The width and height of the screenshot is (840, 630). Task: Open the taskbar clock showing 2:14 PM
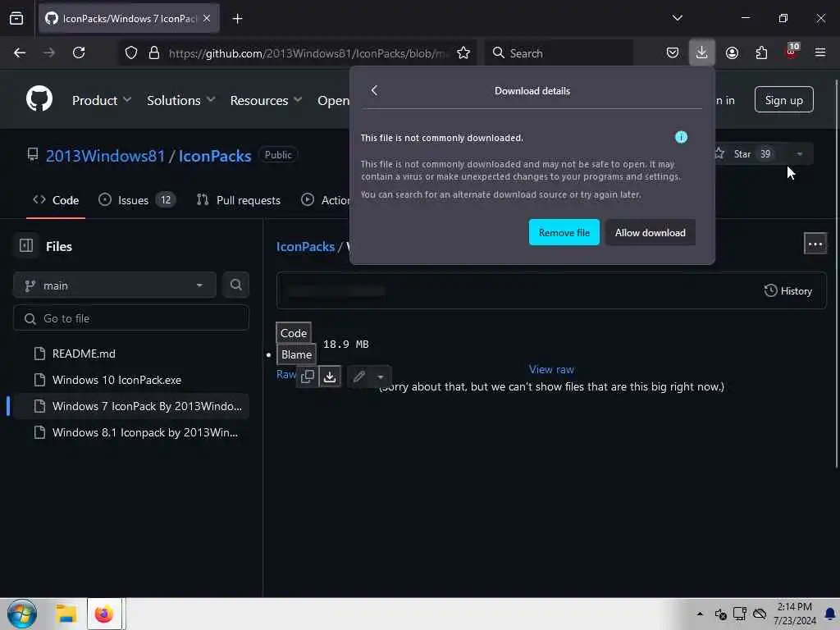794,614
